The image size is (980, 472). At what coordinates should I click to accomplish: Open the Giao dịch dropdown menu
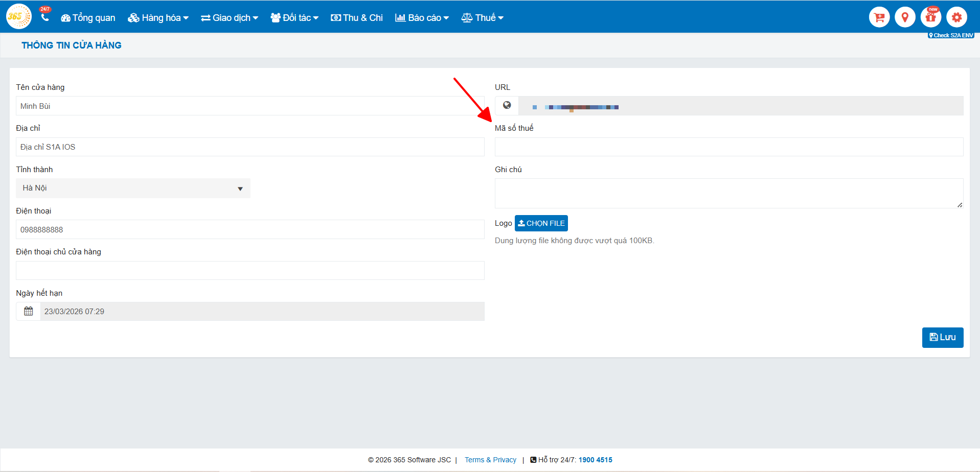coord(230,18)
